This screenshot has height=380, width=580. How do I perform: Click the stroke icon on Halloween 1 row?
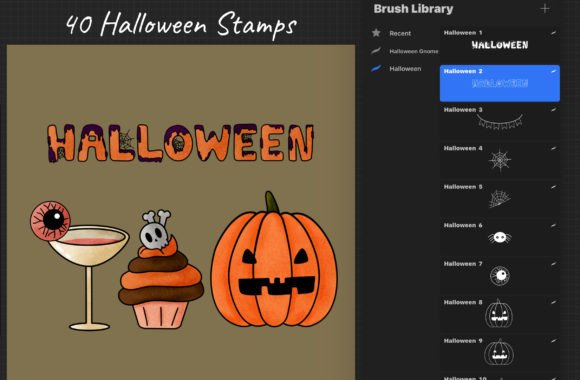click(553, 33)
